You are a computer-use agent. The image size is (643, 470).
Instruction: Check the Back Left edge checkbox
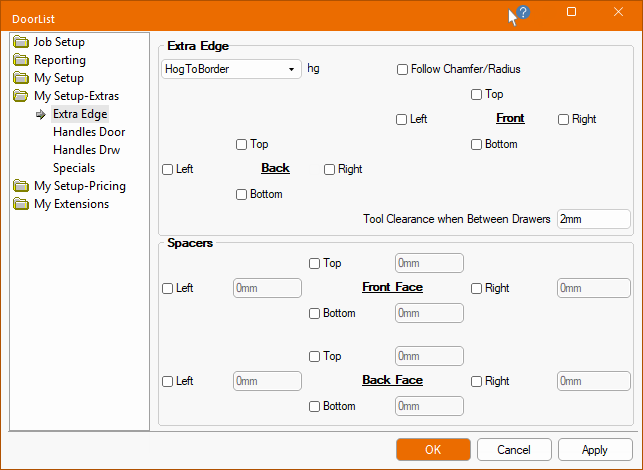(168, 170)
